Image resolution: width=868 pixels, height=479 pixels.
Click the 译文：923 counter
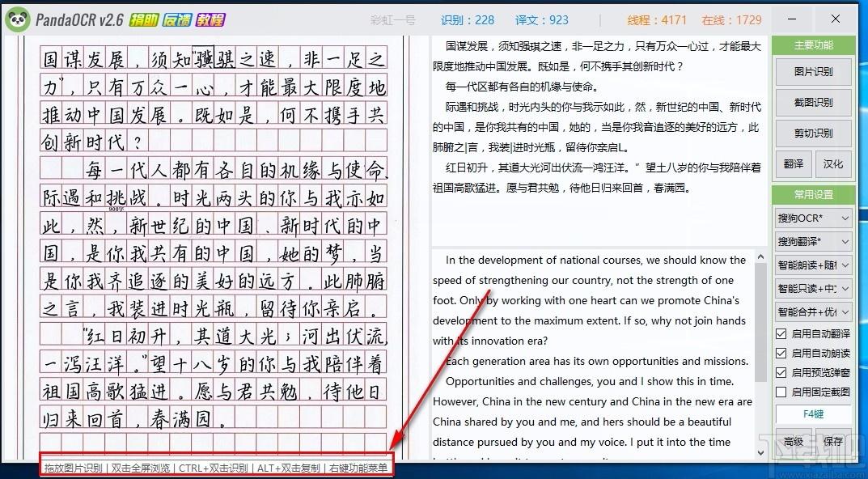pos(542,20)
